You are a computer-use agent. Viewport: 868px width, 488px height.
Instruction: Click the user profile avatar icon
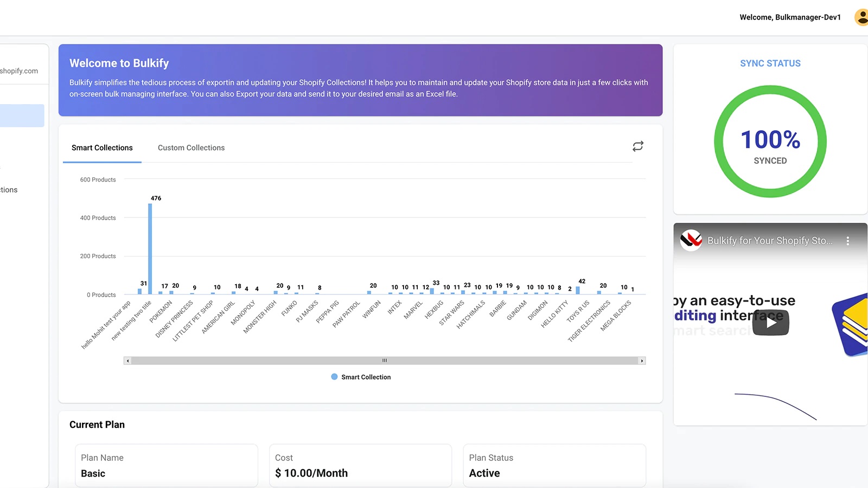(x=861, y=17)
